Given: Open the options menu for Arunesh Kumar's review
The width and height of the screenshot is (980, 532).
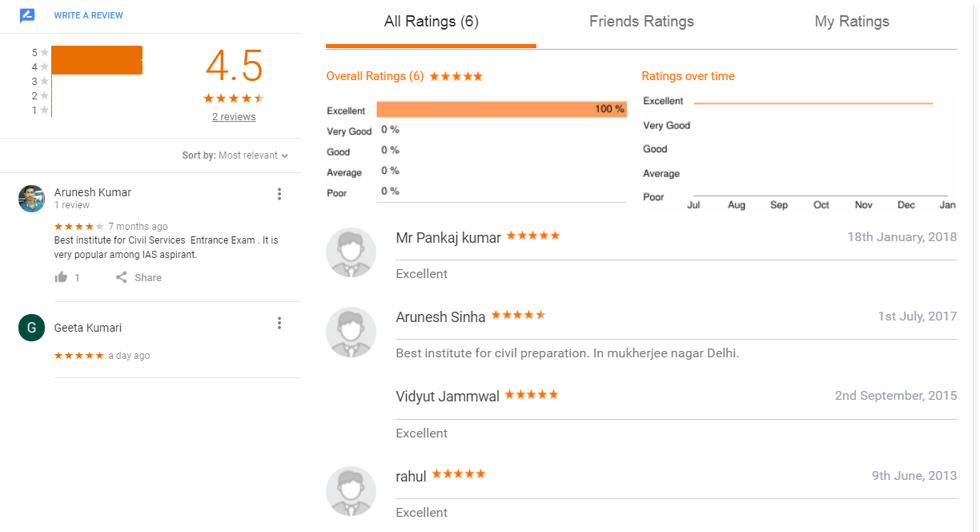Looking at the screenshot, I should click(x=279, y=194).
